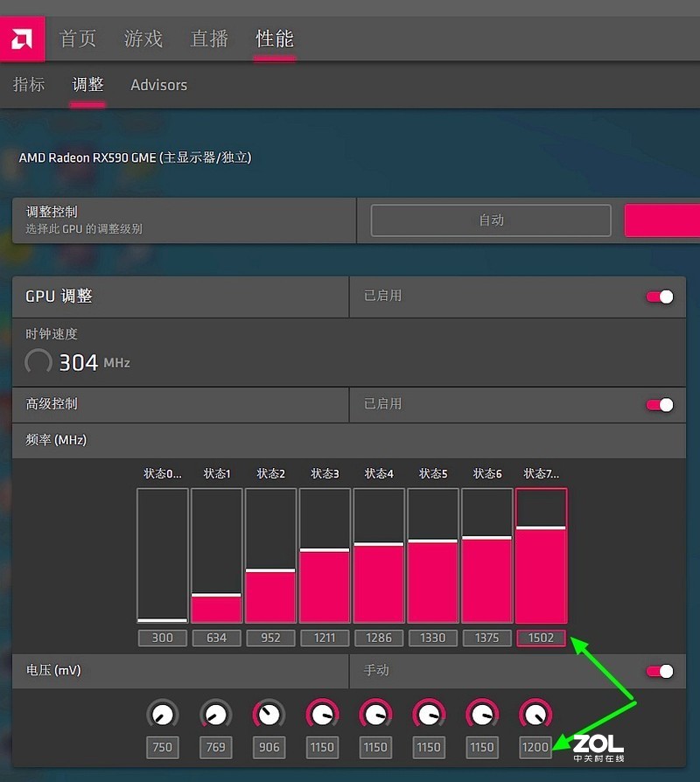Screen dimensions: 700x782
Task: Click the voltage knob beneath 状态6
Action: [482, 712]
